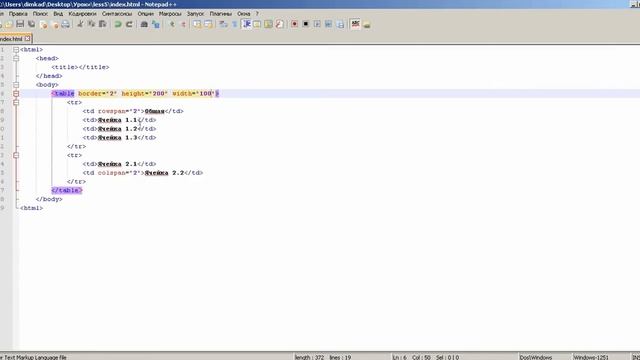Zoom in with the toolbar icon
The width and height of the screenshot is (640, 360).
(172, 24)
